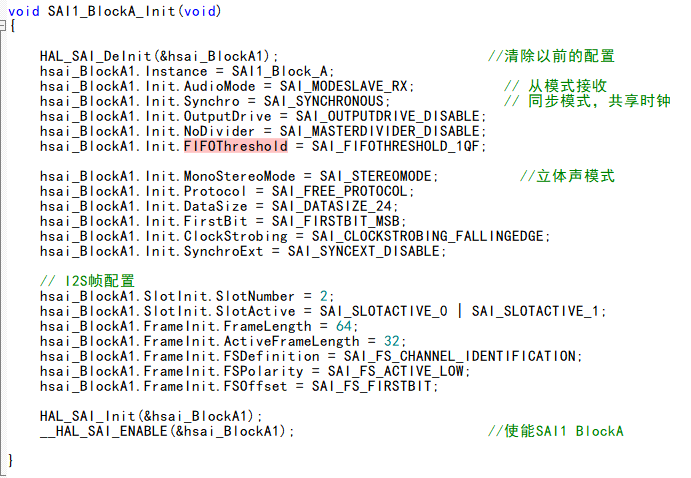Click SAI_FREE_PROTOCOL constant
This screenshot has height=478, width=691.
(x=338, y=191)
